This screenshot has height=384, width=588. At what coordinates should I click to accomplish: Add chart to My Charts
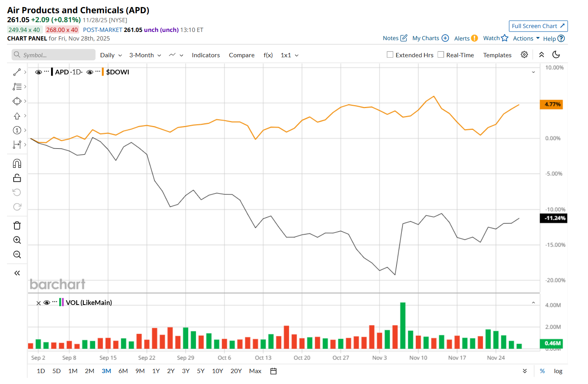pos(431,38)
